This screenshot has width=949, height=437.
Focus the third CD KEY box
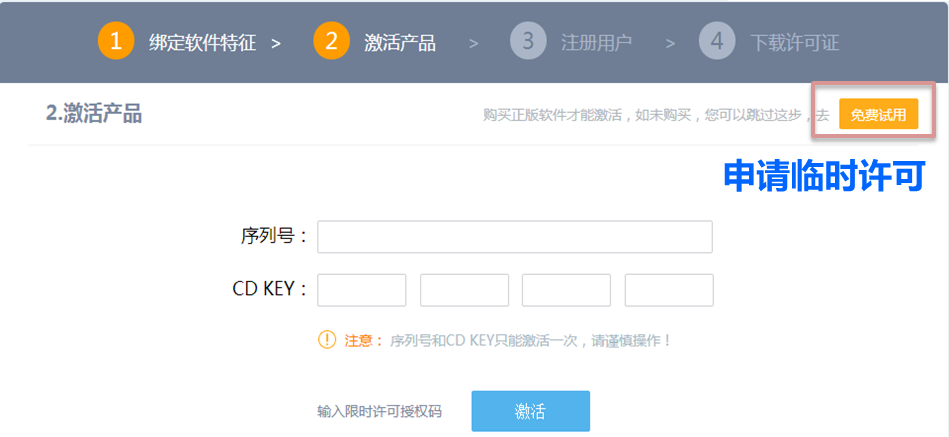tap(566, 290)
